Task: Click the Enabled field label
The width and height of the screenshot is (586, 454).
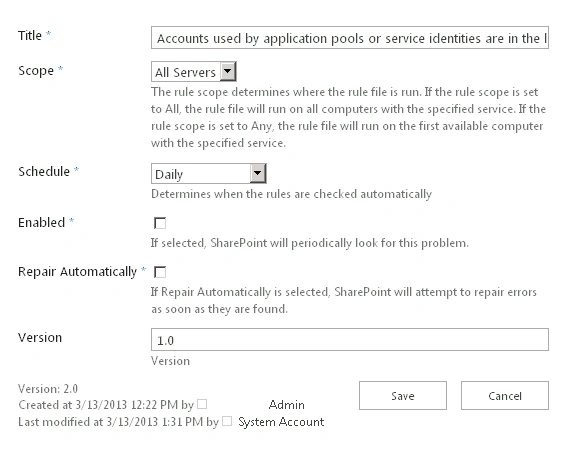Action: pos(41,223)
